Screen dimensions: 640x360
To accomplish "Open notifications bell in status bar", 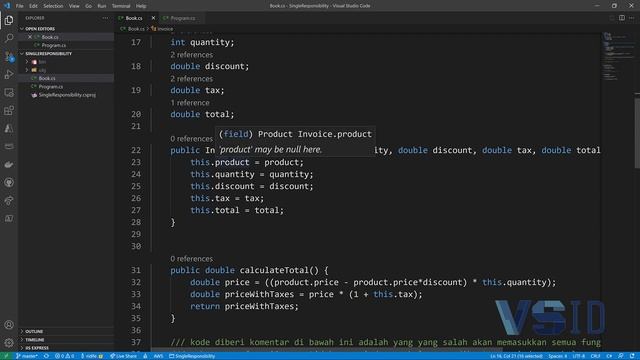I will [x=632, y=356].
